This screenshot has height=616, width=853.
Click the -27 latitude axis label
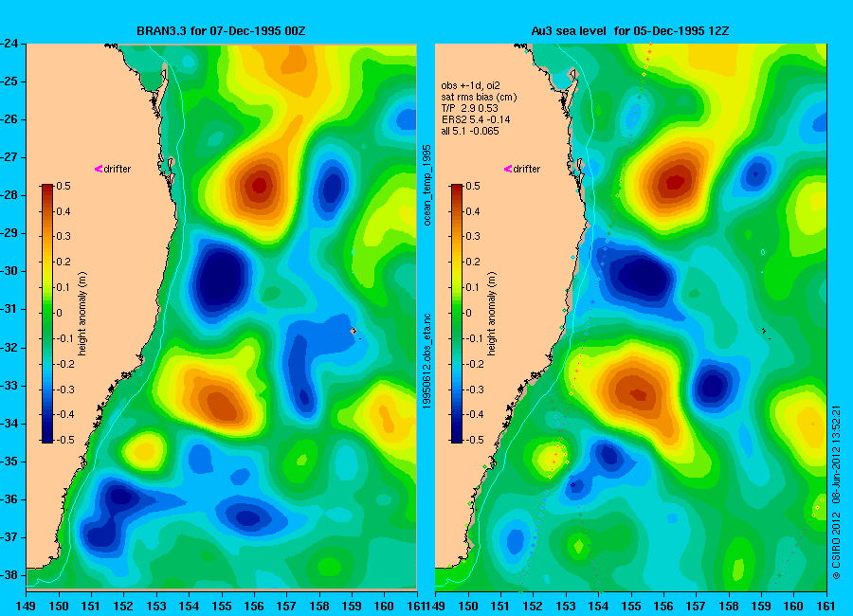tap(9, 157)
